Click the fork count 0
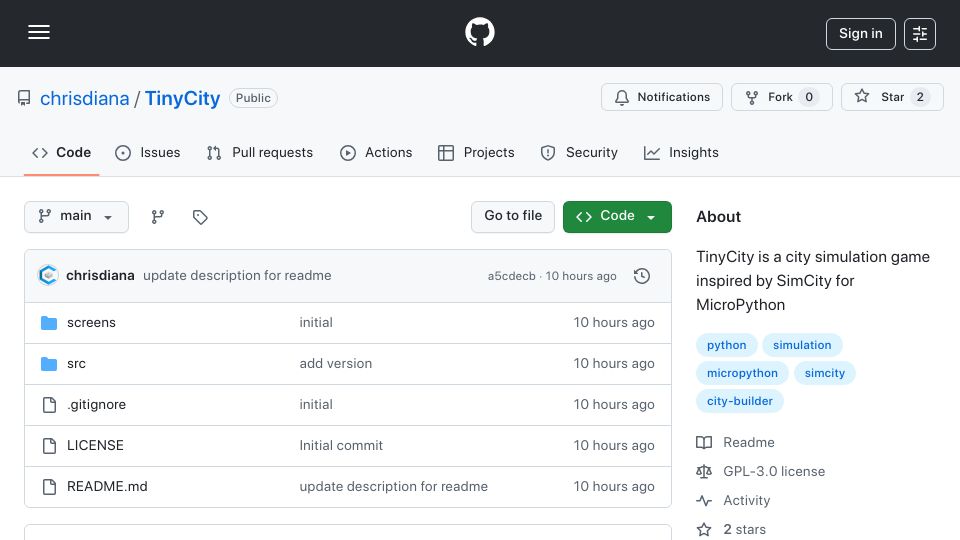Image resolution: width=960 pixels, height=540 pixels. tap(809, 97)
